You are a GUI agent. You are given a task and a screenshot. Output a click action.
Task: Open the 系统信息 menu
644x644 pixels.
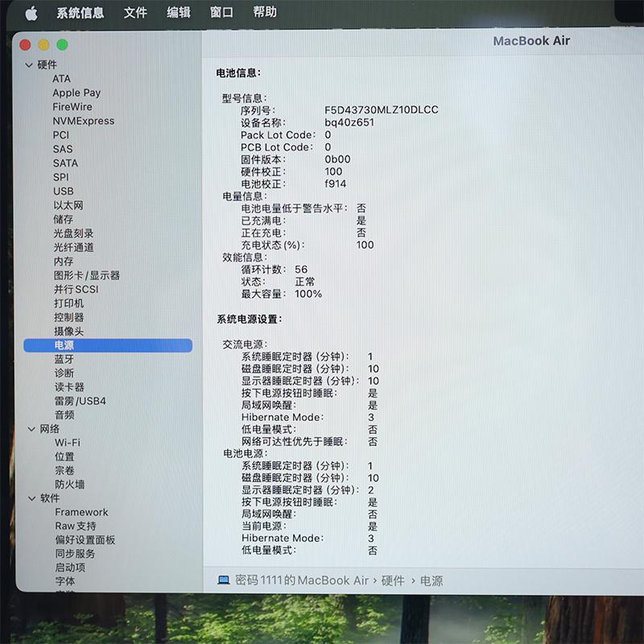pos(80,13)
